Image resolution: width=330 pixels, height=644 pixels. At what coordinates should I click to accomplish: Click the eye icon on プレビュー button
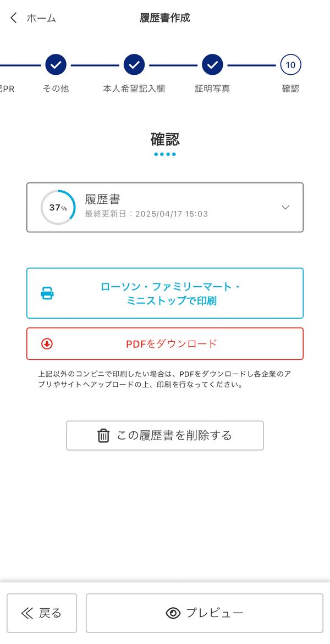click(173, 613)
